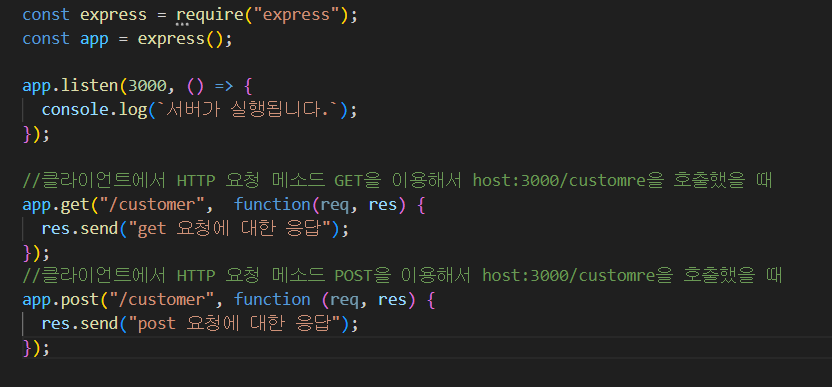Click the listen method in app.listen
Image resolution: width=832 pixels, height=387 pixels.
point(89,86)
